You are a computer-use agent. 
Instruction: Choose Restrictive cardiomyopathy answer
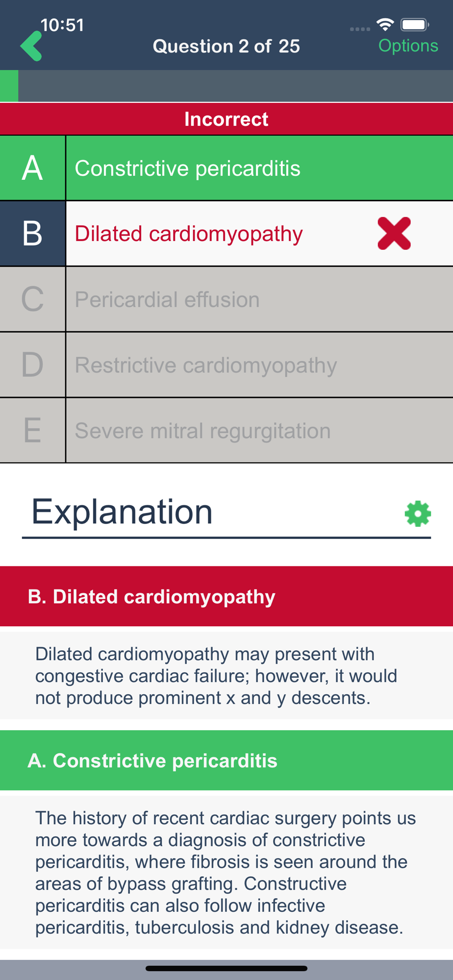coord(206,365)
